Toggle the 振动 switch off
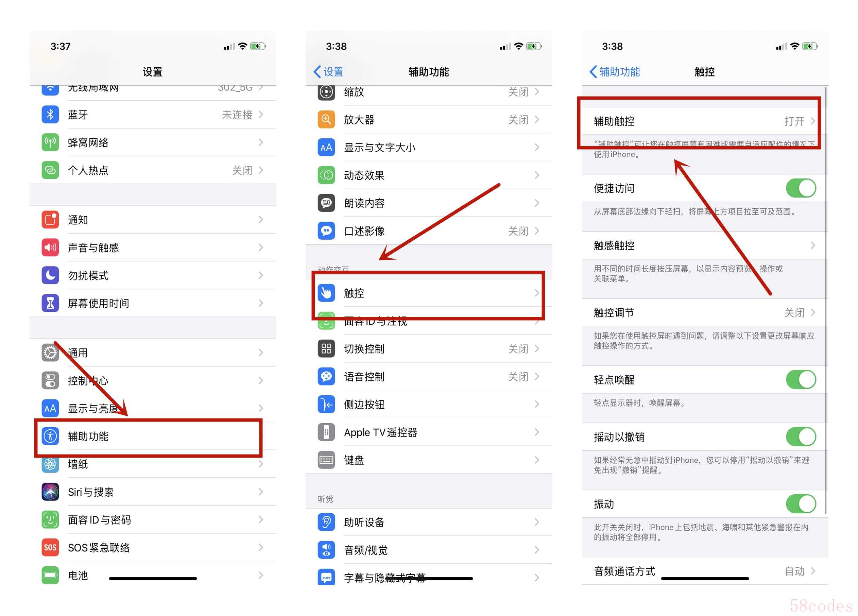Viewport: 858px width, 616px height. pyautogui.click(x=801, y=504)
